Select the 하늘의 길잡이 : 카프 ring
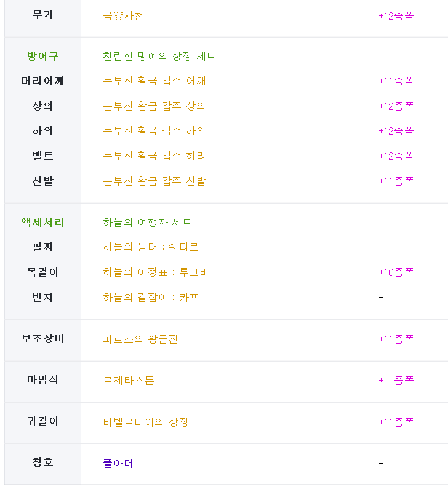 [151, 298]
